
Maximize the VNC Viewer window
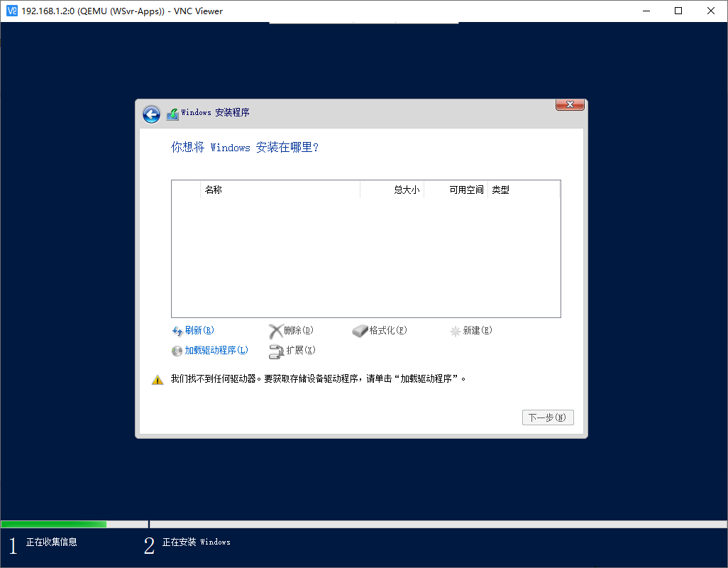click(678, 11)
